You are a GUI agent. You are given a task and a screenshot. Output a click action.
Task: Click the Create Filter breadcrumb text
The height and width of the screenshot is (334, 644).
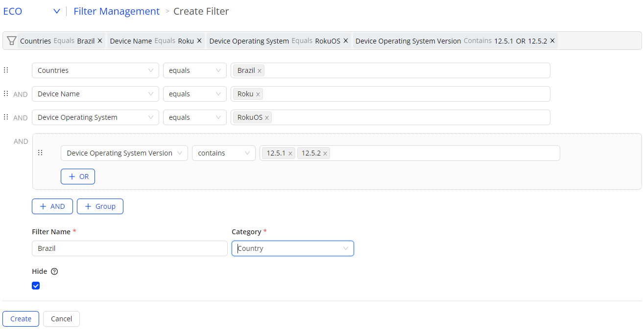[x=201, y=11]
